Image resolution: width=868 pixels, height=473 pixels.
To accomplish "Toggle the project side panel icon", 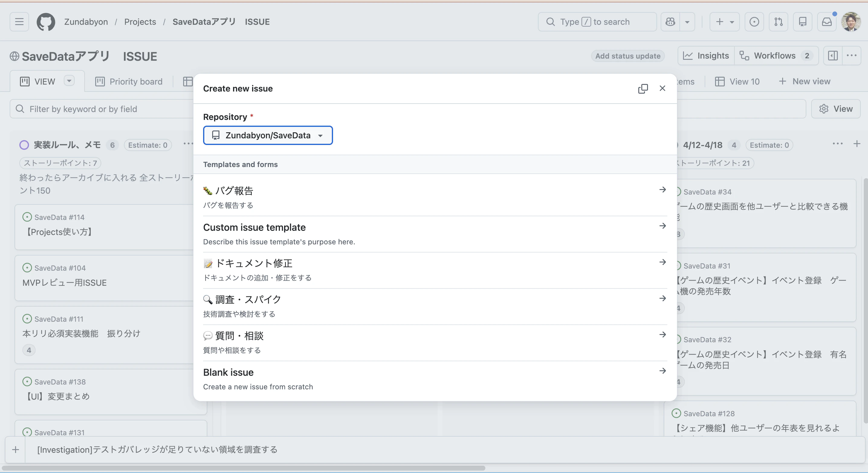I will click(833, 56).
